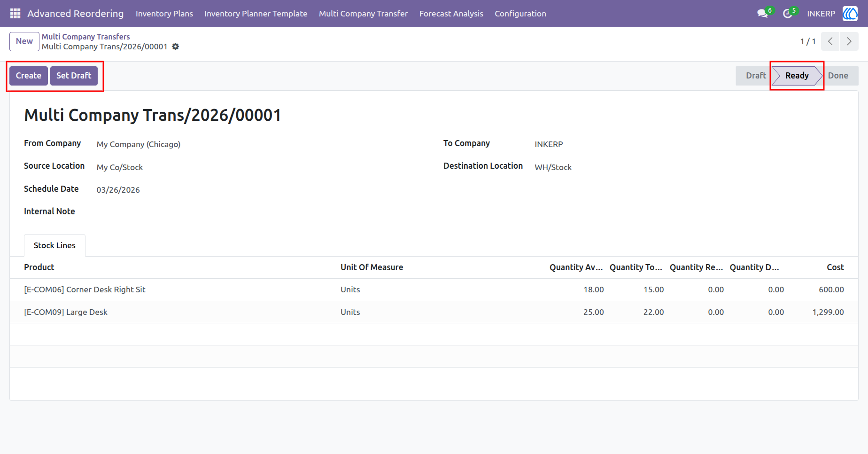Open the Configuration menu
868x454 pixels.
[x=520, y=14]
